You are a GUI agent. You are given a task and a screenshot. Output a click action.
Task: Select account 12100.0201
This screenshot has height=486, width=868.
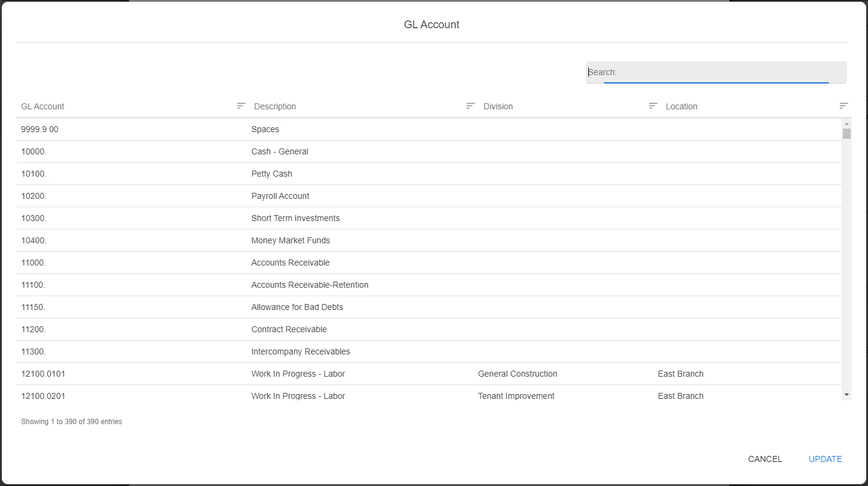click(x=43, y=396)
